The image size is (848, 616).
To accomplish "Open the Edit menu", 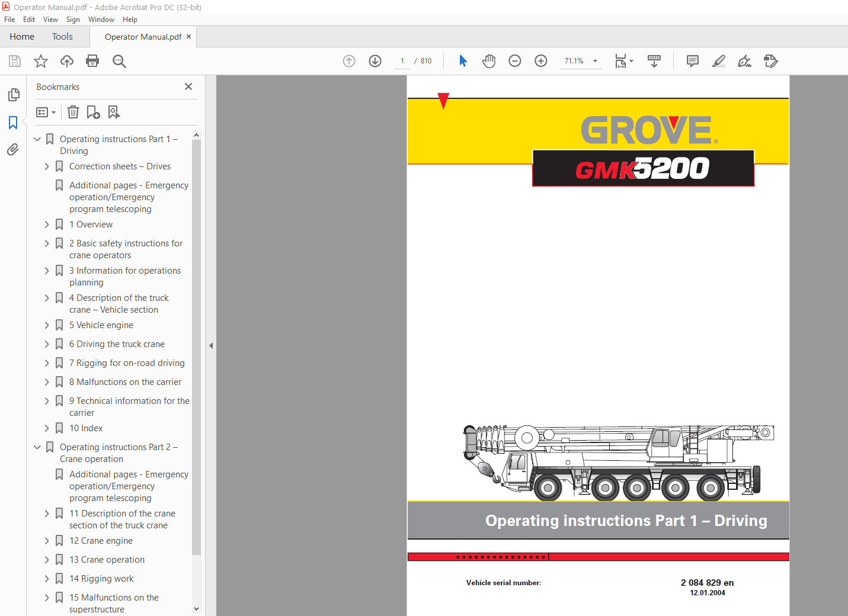I will [29, 20].
